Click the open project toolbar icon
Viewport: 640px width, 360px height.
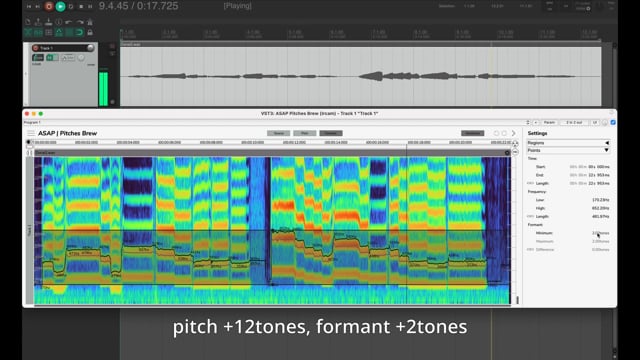(38, 22)
